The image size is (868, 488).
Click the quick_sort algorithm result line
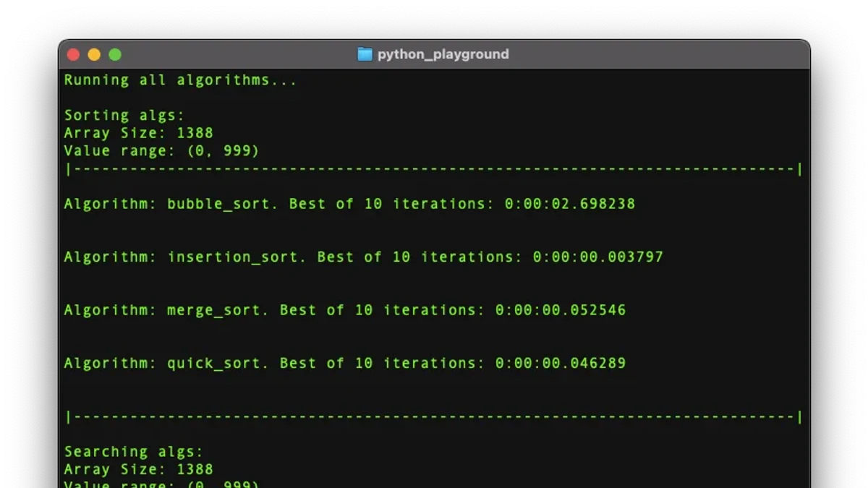click(345, 363)
